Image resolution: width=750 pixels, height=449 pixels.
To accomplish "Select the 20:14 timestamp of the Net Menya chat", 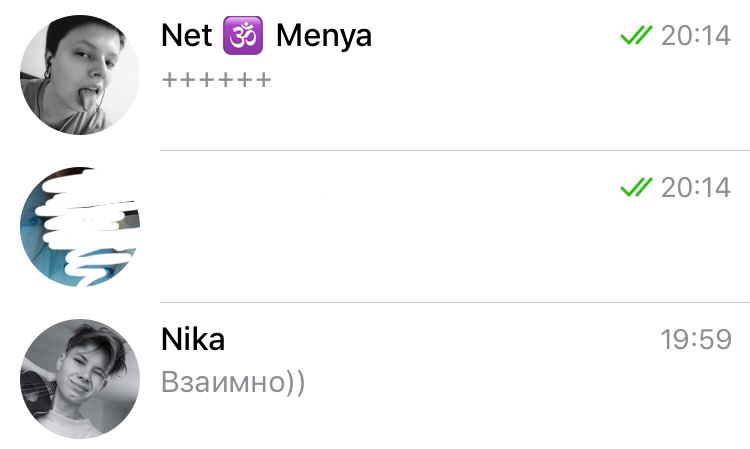I will click(696, 35).
